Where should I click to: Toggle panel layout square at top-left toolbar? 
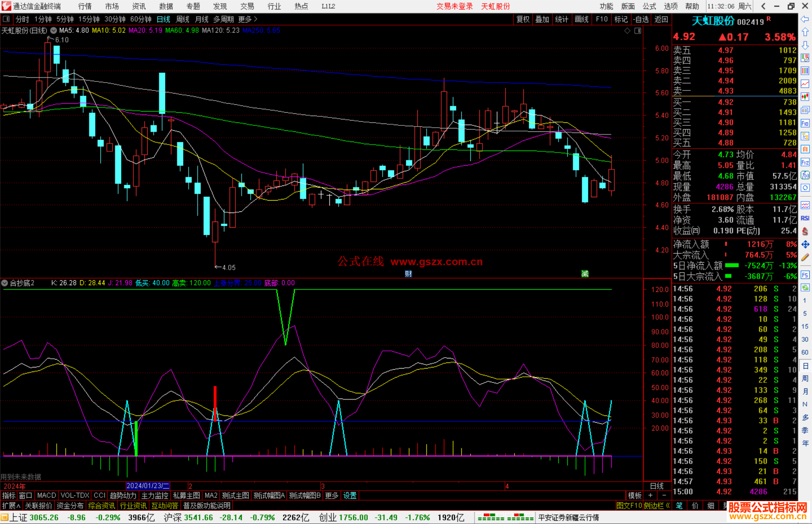click(6, 19)
